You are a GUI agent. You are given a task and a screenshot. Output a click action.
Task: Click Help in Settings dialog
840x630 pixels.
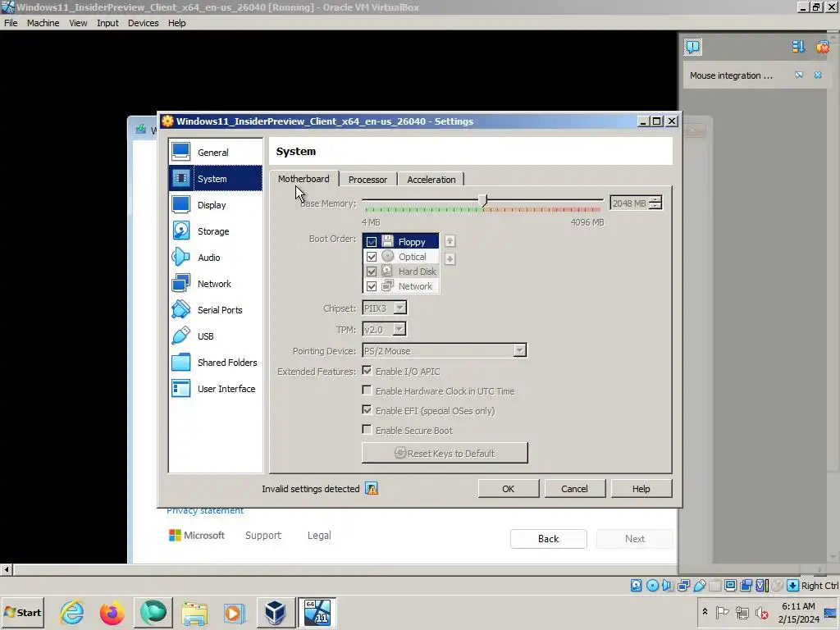click(641, 489)
